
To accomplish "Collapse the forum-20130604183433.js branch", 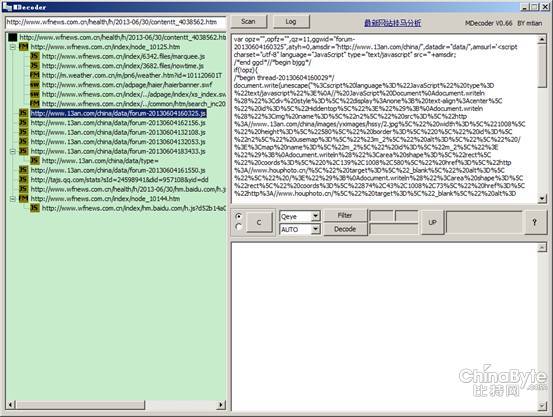I will point(12,151).
